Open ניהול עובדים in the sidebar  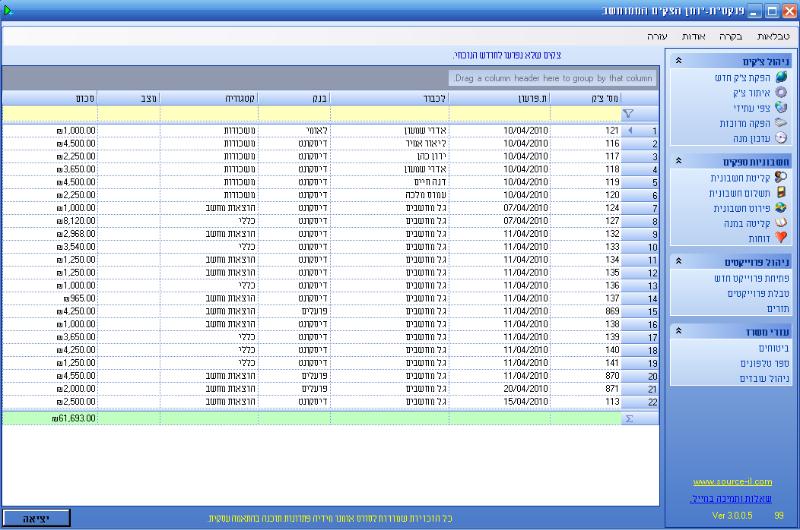coord(764,378)
